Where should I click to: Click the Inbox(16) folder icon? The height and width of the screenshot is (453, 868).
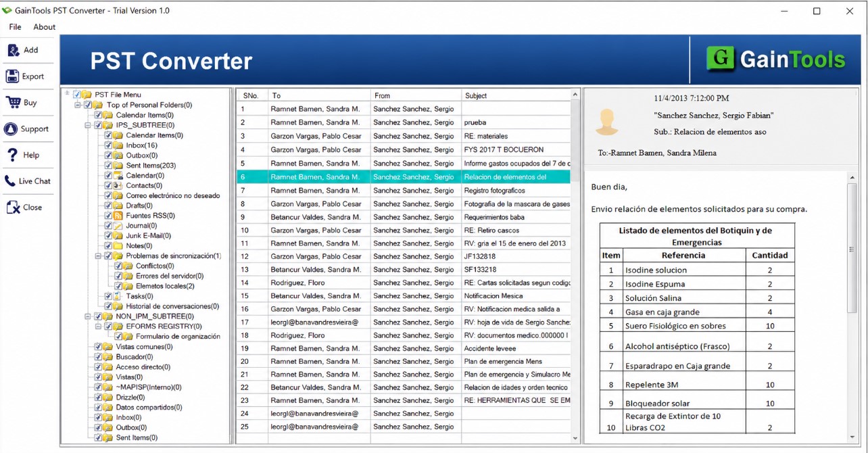click(118, 145)
